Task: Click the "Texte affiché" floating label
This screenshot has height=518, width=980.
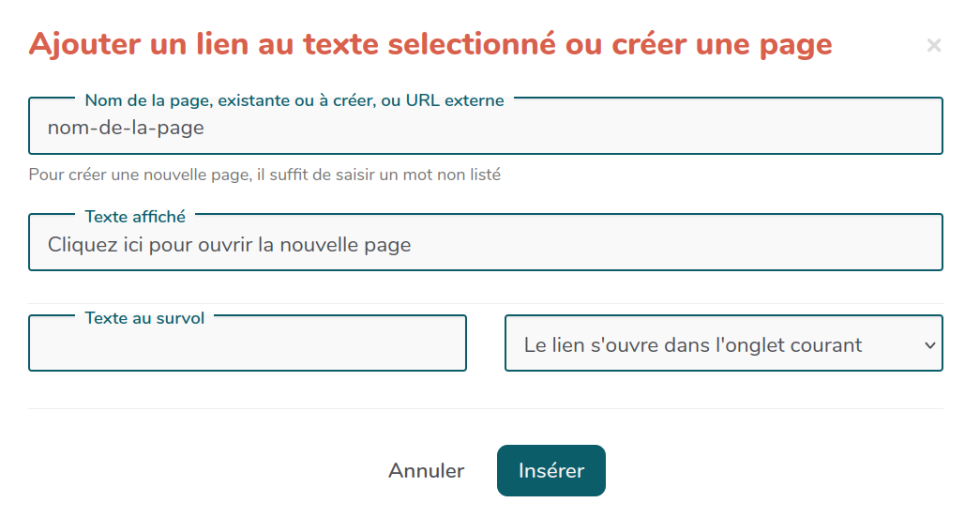Action: pyautogui.click(x=135, y=217)
